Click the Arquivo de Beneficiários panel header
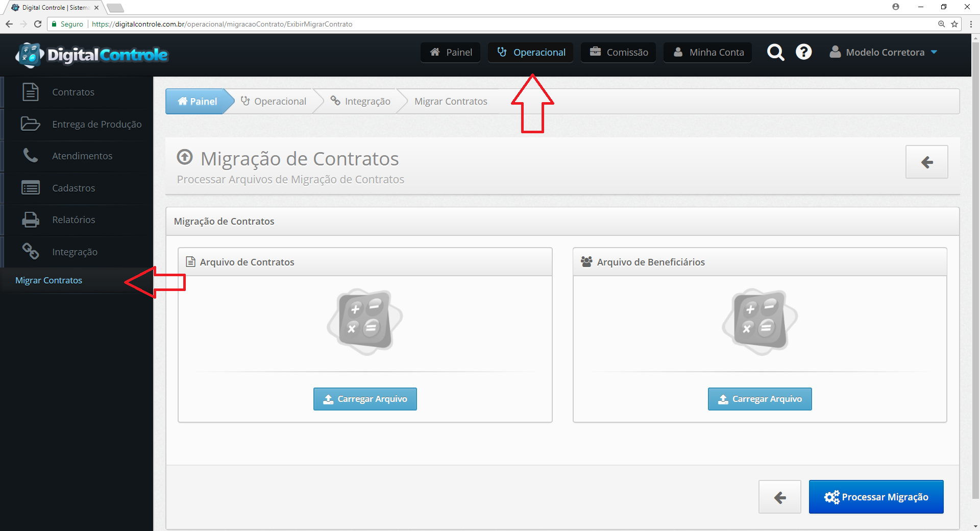980x531 pixels. [x=760, y=262]
